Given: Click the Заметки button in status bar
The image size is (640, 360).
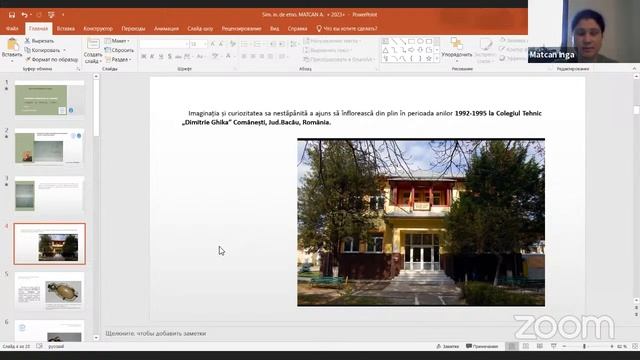Looking at the screenshot, I should (x=447, y=346).
